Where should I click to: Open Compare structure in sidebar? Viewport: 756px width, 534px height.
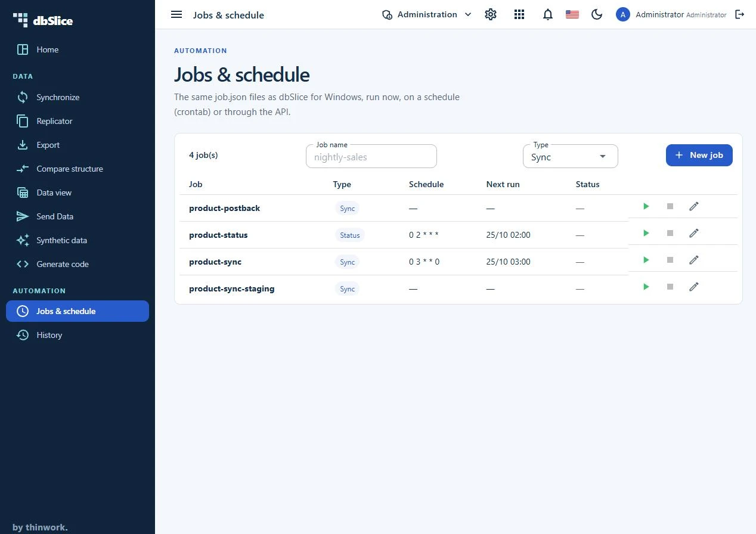pos(78,169)
